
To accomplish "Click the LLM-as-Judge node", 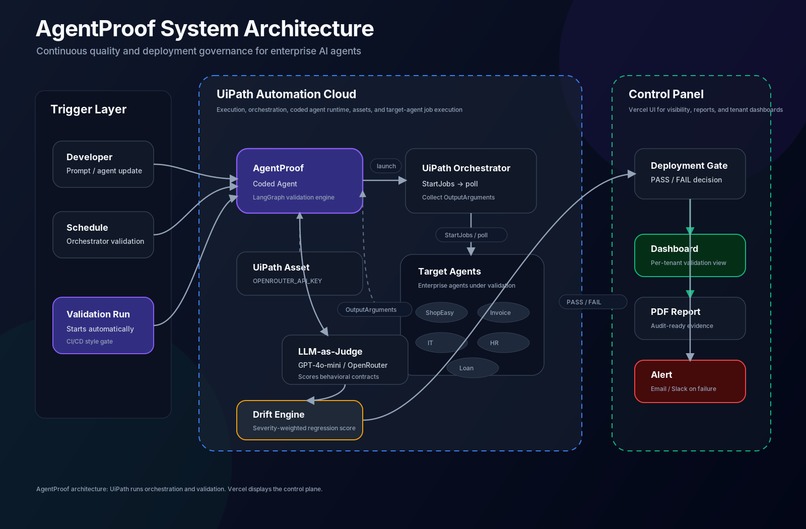I will [x=345, y=360].
